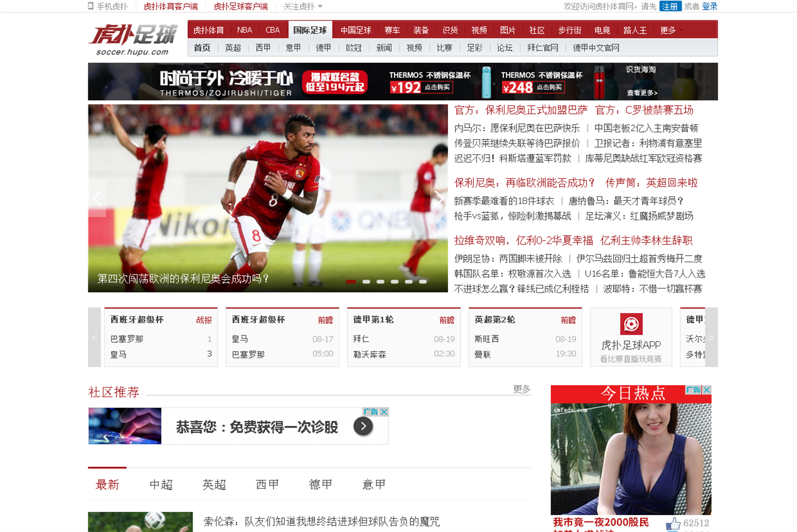Go to next slide in carousel
797x532 pixels.
click(x=439, y=198)
